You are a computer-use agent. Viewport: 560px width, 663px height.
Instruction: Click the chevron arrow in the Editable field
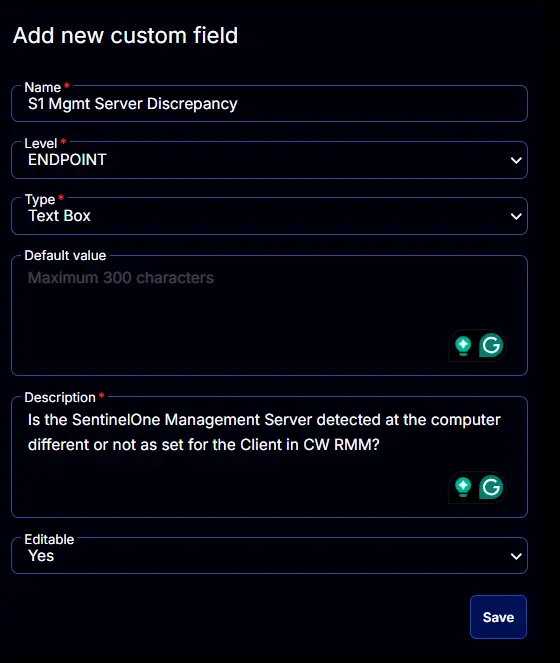(x=516, y=556)
